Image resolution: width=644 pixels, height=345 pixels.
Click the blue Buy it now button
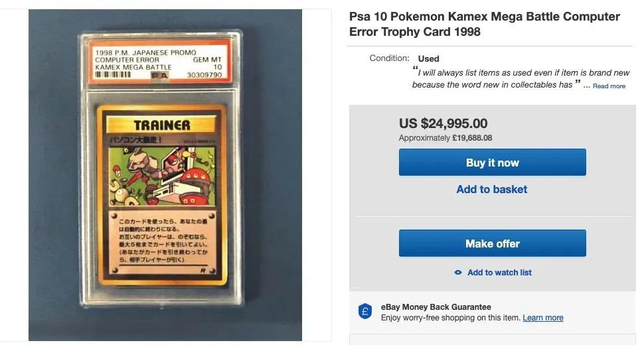tap(492, 163)
